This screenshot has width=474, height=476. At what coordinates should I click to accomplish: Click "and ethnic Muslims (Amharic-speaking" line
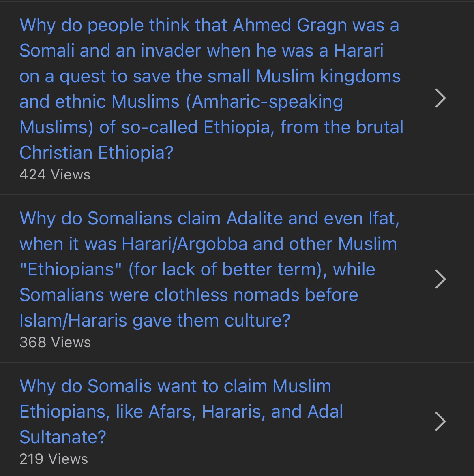(181, 102)
